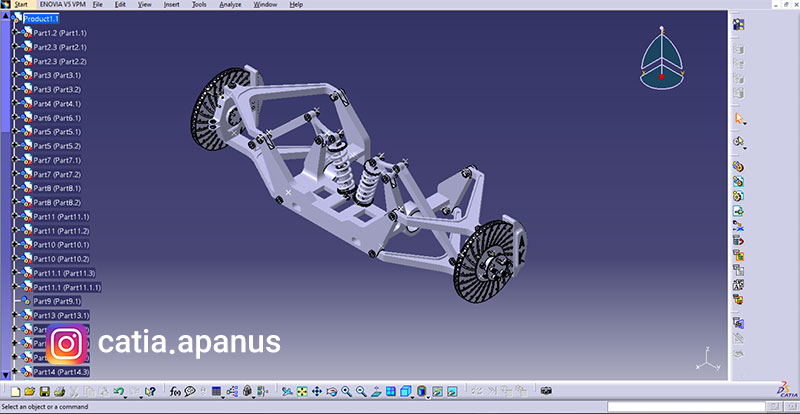Open the Analyze menu
800x414 pixels.
coord(230,5)
